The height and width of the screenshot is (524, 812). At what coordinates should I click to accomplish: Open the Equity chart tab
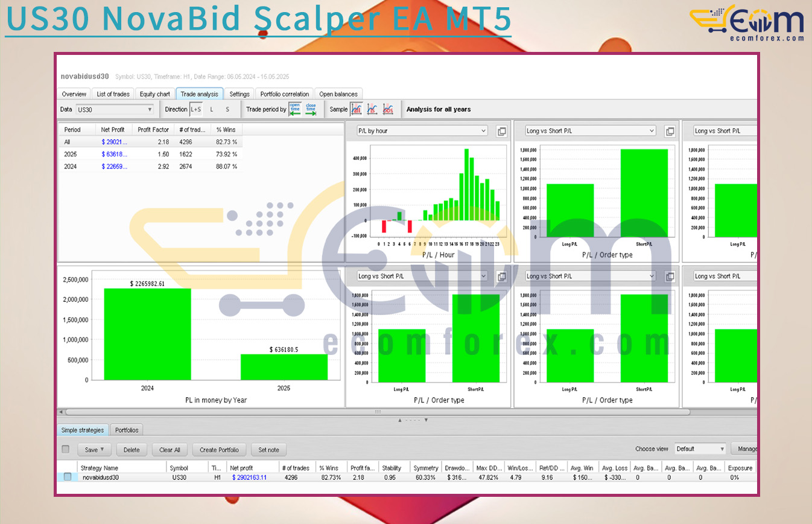point(155,94)
